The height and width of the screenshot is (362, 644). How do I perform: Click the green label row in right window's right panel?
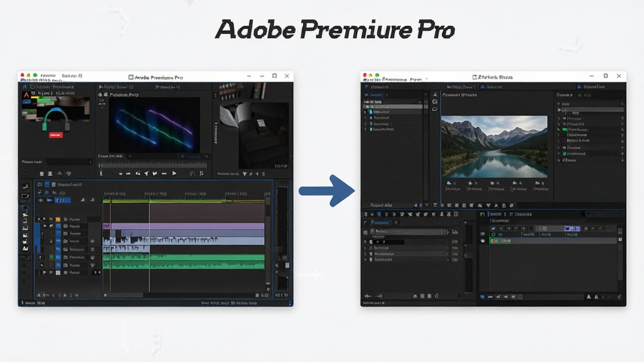pyautogui.click(x=590, y=129)
